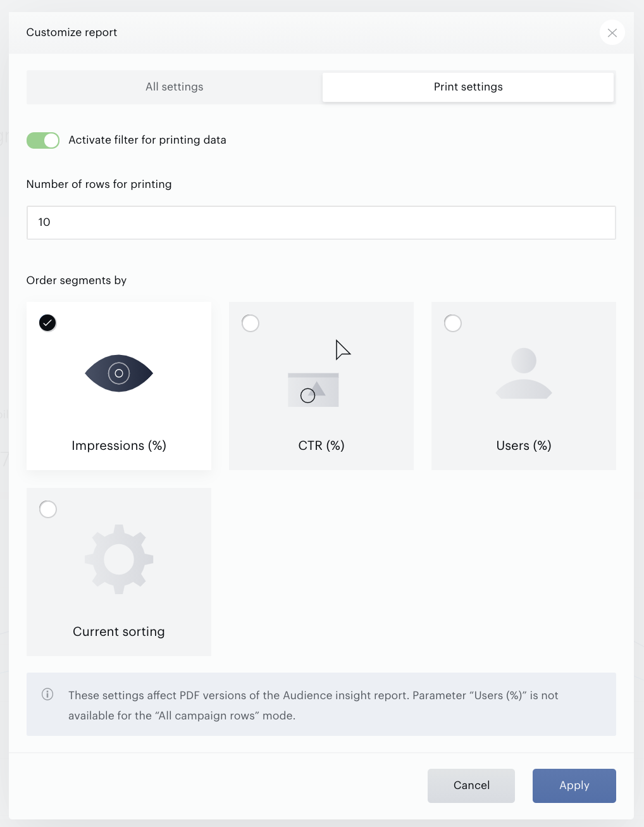Select the Users (%) radio button

[453, 323]
